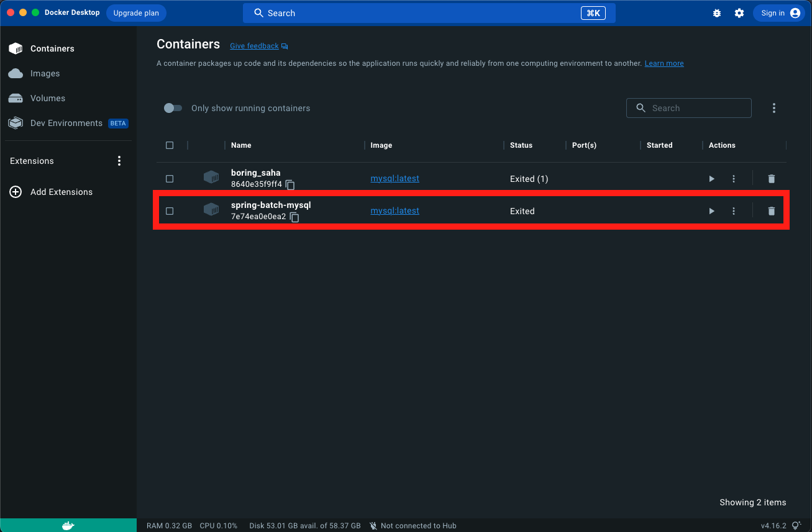This screenshot has height=532, width=812.
Task: Check the select all containers checkbox
Action: (170, 145)
